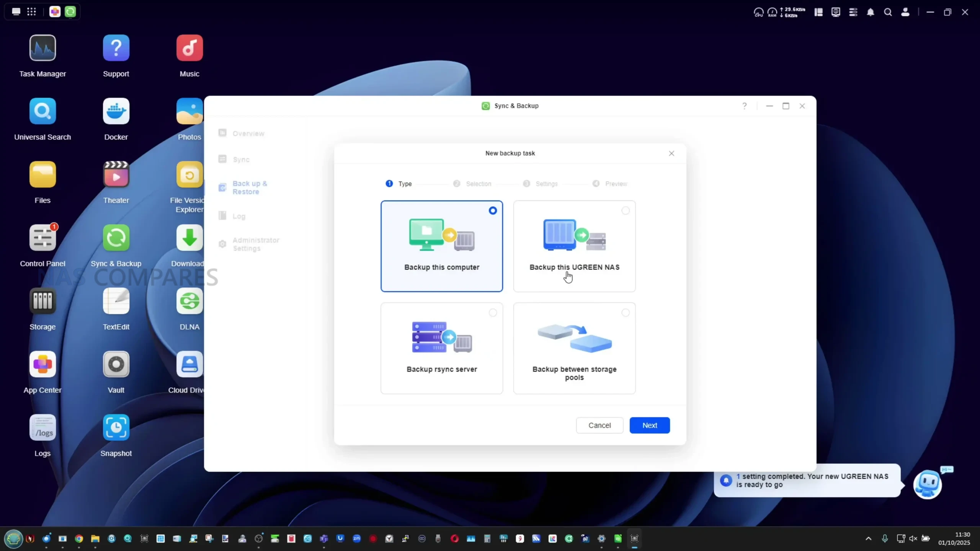Open the user account icon in top bar

pos(905,12)
